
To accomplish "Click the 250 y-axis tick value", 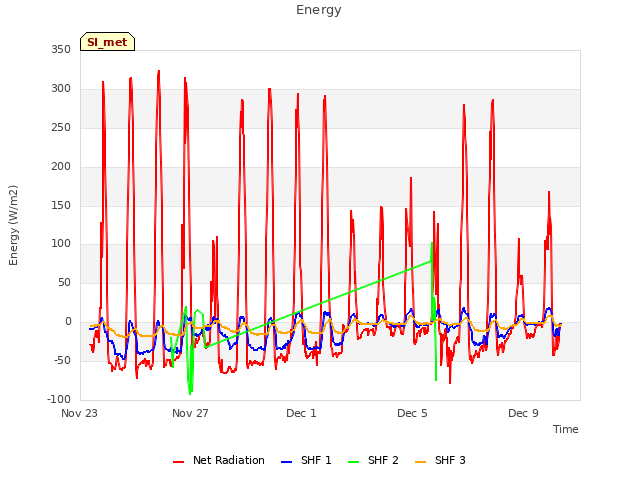I will point(61,127).
